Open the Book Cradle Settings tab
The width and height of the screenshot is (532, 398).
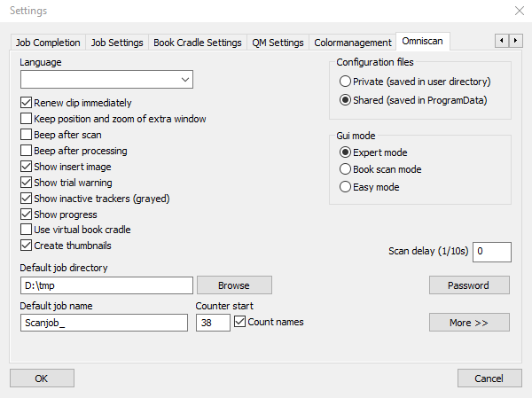point(197,43)
